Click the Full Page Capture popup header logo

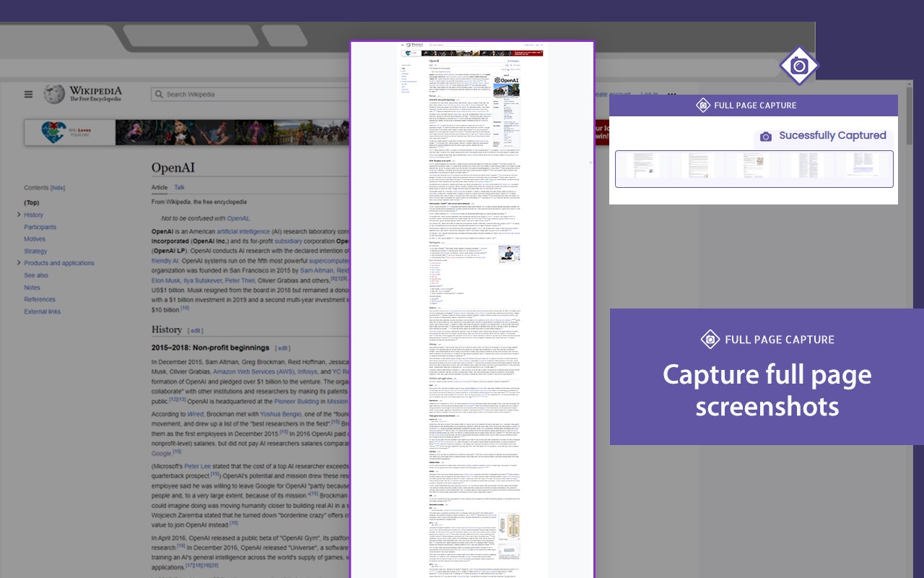703,105
